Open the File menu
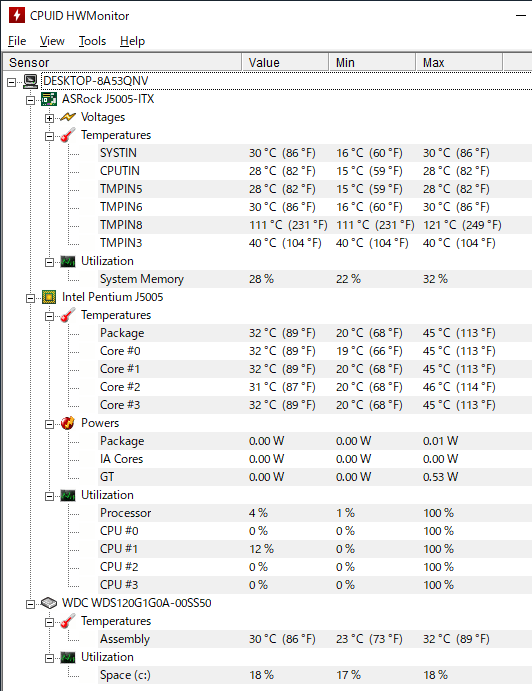The height and width of the screenshot is (691, 532). 17,41
